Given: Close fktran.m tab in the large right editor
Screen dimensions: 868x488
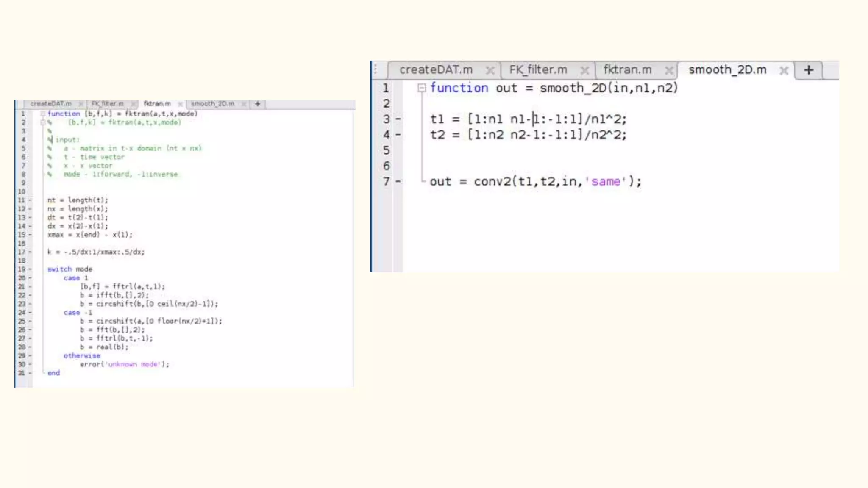Looking at the screenshot, I should coord(669,70).
